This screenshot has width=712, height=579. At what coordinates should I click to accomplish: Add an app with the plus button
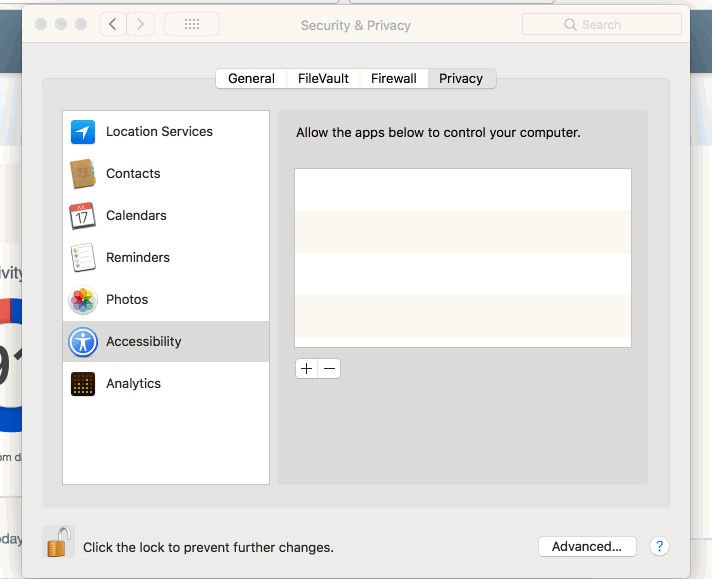pyautogui.click(x=307, y=368)
